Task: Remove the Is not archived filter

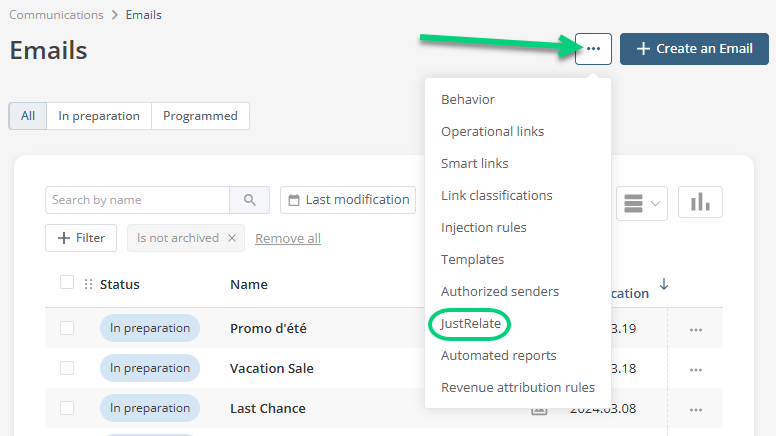Action: [x=232, y=238]
